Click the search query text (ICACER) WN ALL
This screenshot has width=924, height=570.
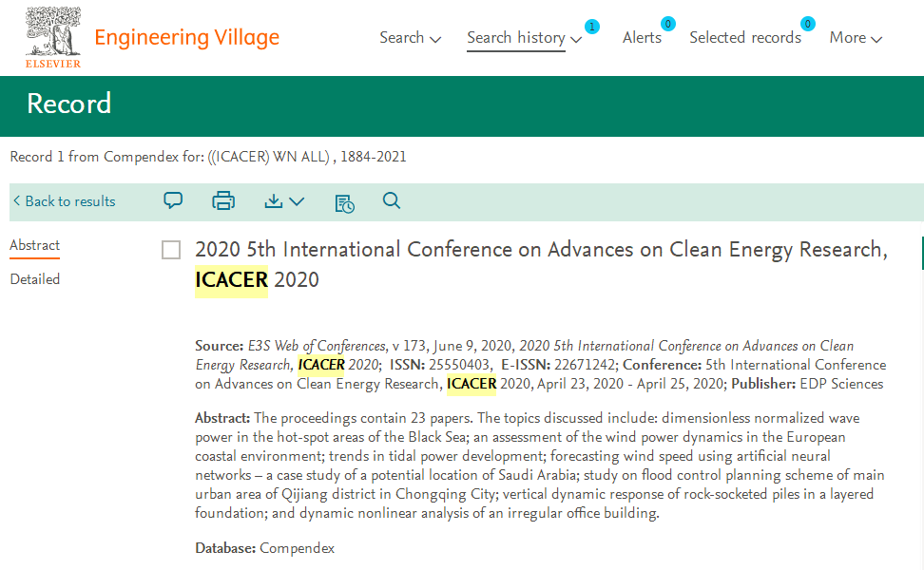pyautogui.click(x=268, y=157)
